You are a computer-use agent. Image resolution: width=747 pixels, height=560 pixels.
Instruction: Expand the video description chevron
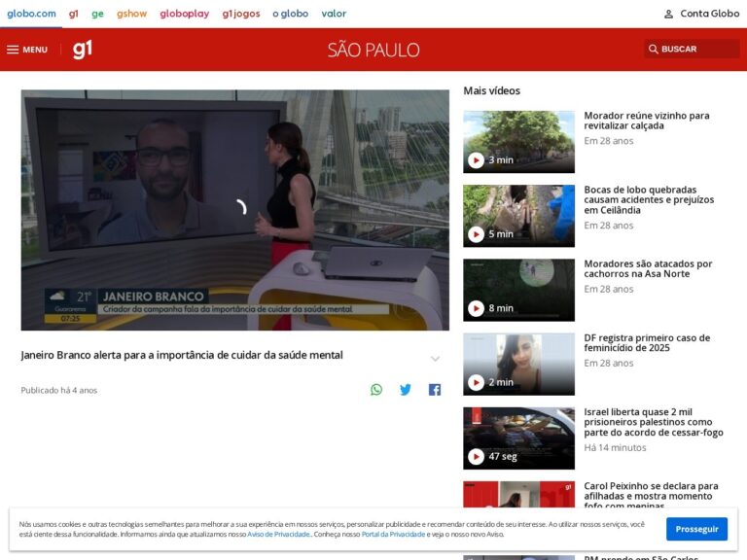coord(435,359)
